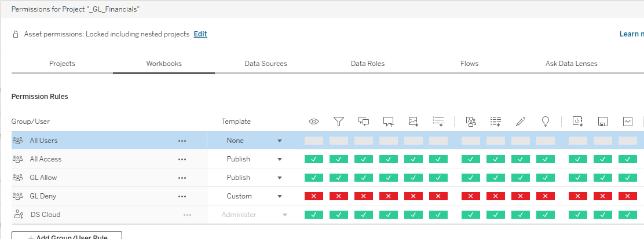644x239 pixels.
Task: Toggle View permission for All Access
Action: pos(314,159)
